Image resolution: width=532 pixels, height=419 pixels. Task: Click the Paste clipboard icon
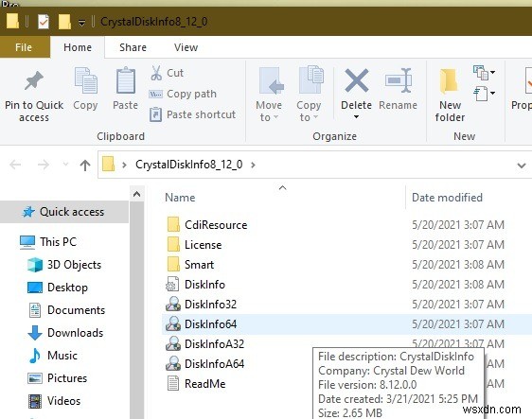tap(126, 80)
